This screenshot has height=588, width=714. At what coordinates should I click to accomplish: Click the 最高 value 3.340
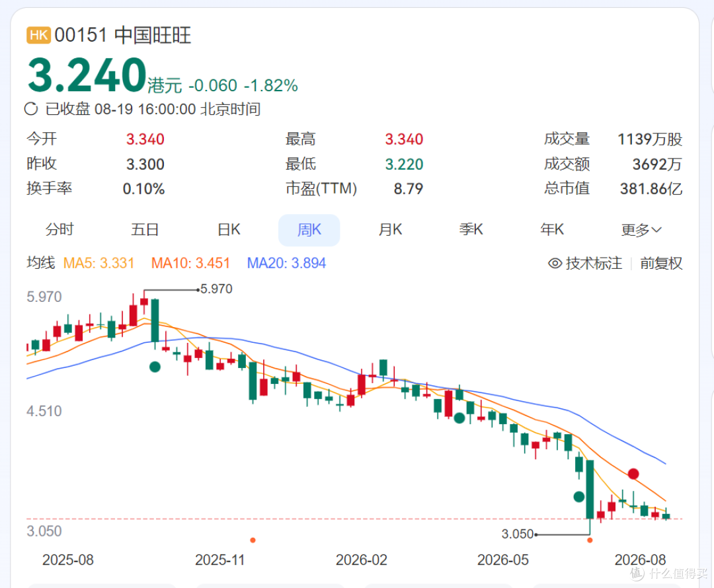click(x=405, y=139)
